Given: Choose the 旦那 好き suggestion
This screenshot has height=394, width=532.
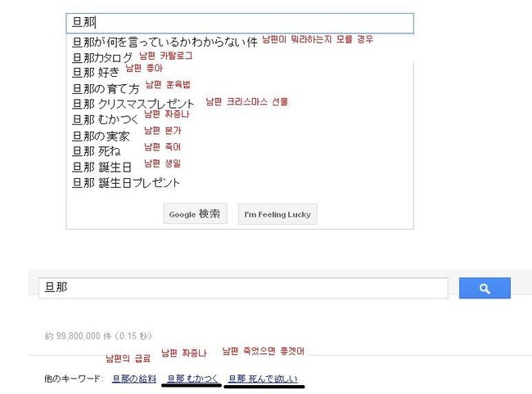Looking at the screenshot, I should coord(96,72).
